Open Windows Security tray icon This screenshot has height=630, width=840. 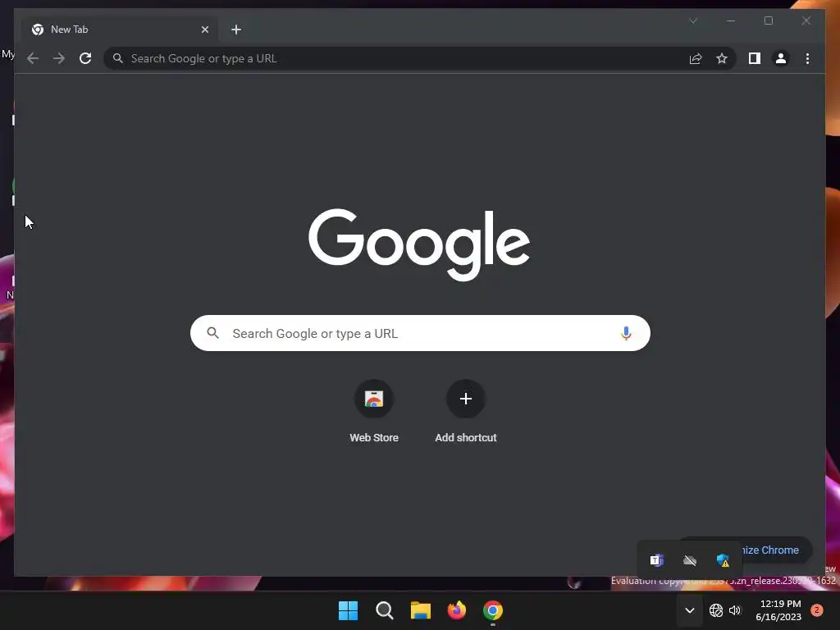coord(724,560)
